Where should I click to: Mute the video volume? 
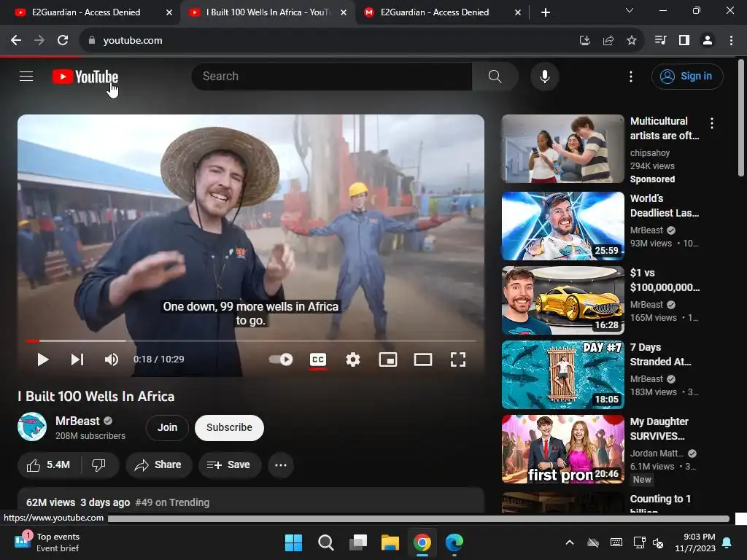coord(112,359)
